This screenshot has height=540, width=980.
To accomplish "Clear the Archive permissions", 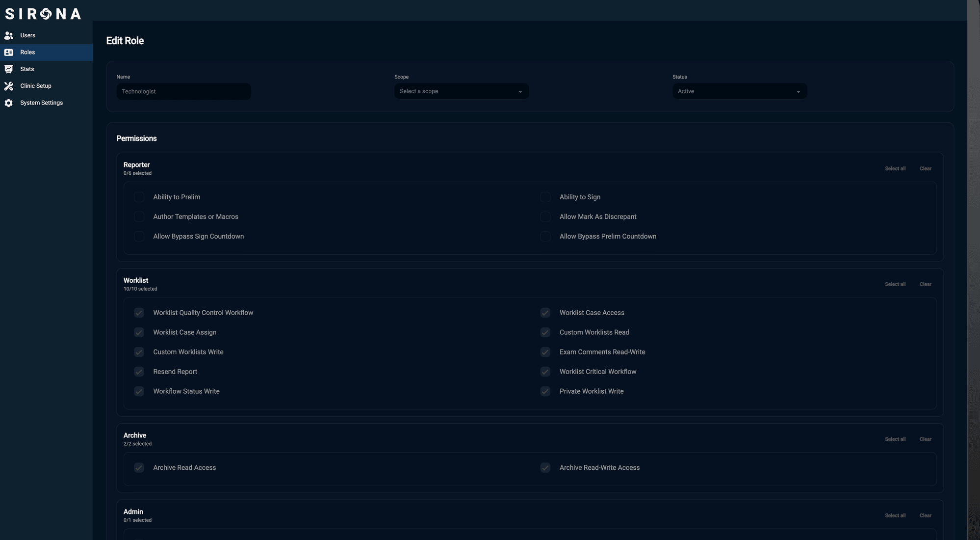I will click(x=926, y=439).
